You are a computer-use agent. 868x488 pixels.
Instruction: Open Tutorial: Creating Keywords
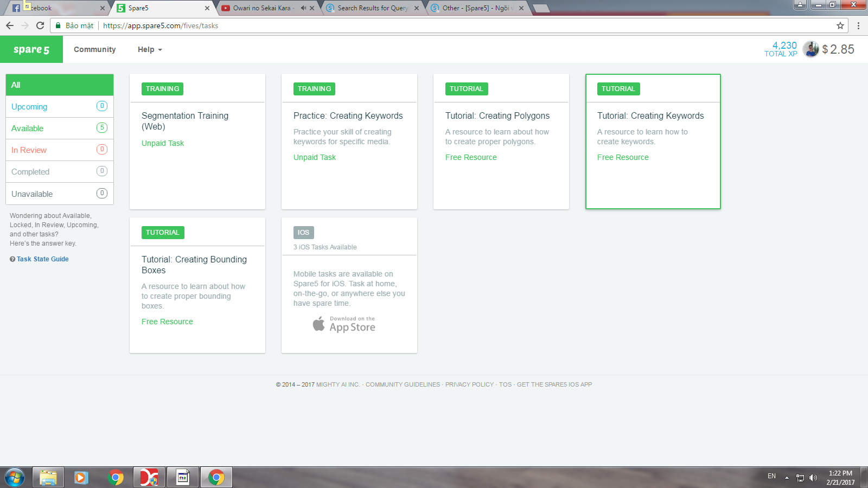(650, 115)
